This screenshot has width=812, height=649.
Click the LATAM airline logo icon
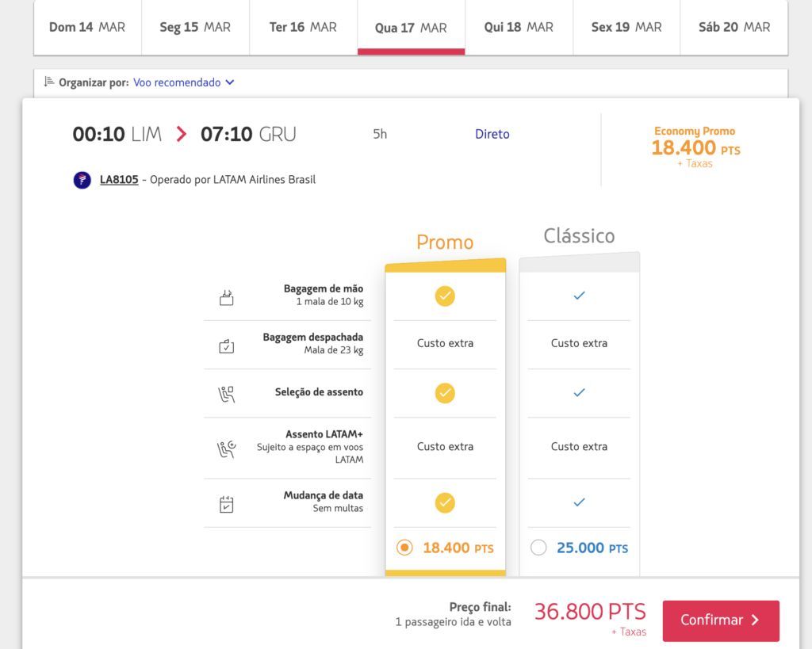tap(82, 180)
